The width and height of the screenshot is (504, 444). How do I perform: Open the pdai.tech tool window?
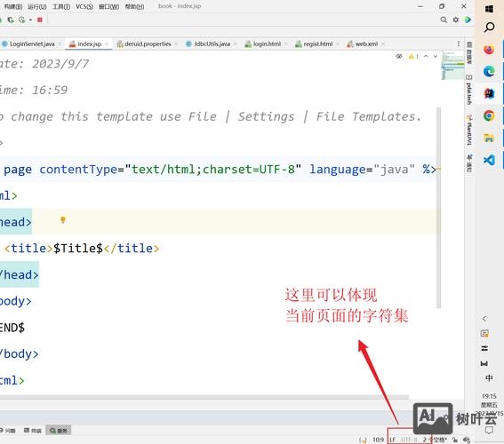pyautogui.click(x=469, y=90)
